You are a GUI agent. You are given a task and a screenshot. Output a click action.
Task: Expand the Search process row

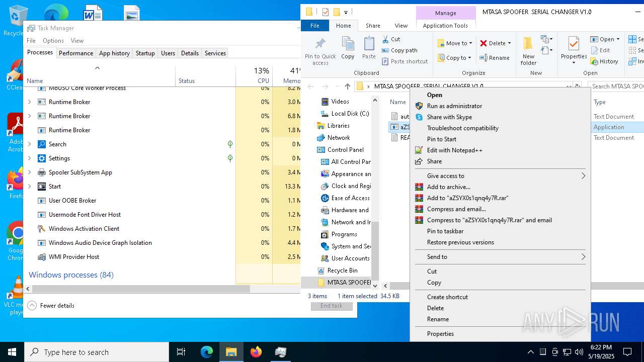click(29, 144)
